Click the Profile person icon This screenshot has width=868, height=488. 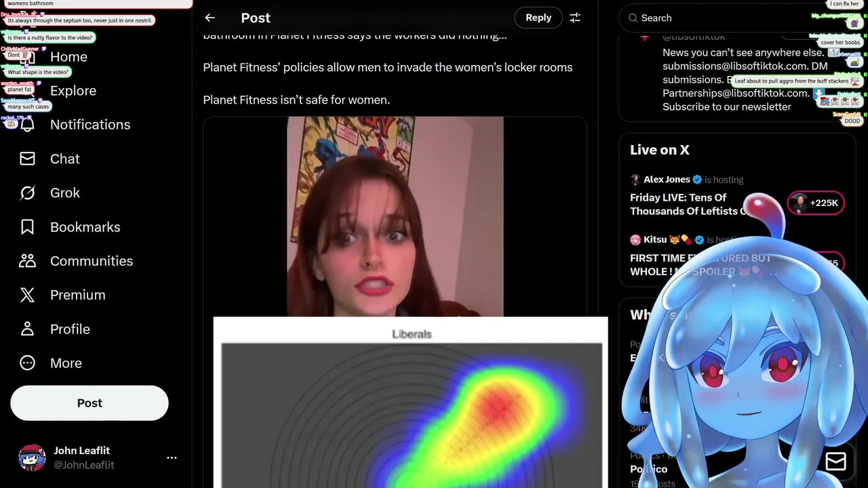[x=27, y=329]
